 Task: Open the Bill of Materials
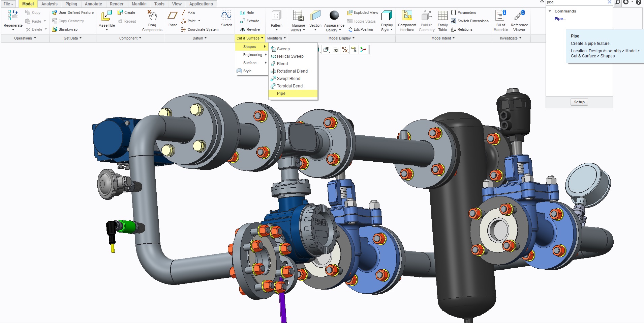coord(500,16)
